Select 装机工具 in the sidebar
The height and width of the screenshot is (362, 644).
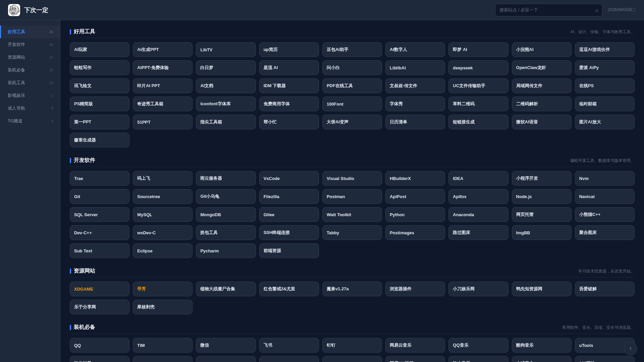[x=30, y=83]
